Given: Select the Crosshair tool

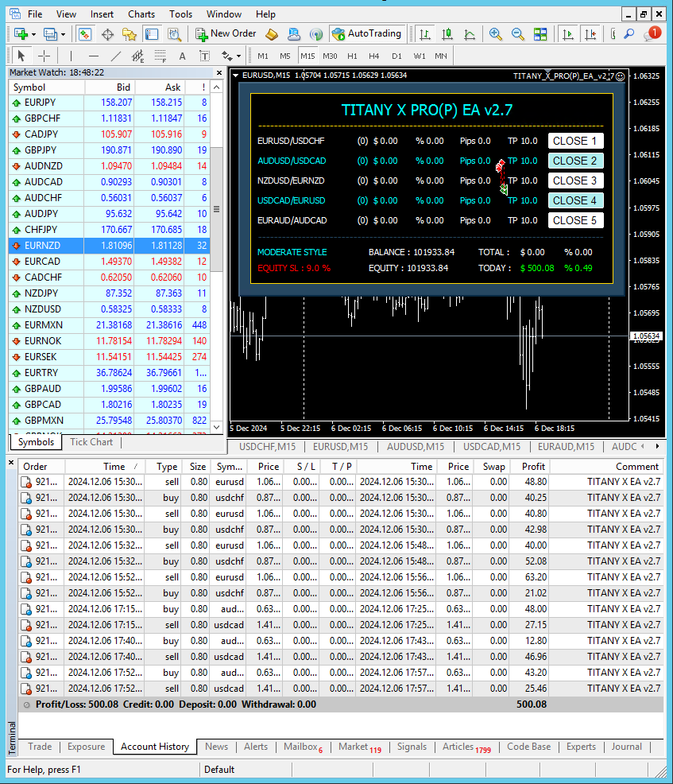Looking at the screenshot, I should click(x=44, y=56).
